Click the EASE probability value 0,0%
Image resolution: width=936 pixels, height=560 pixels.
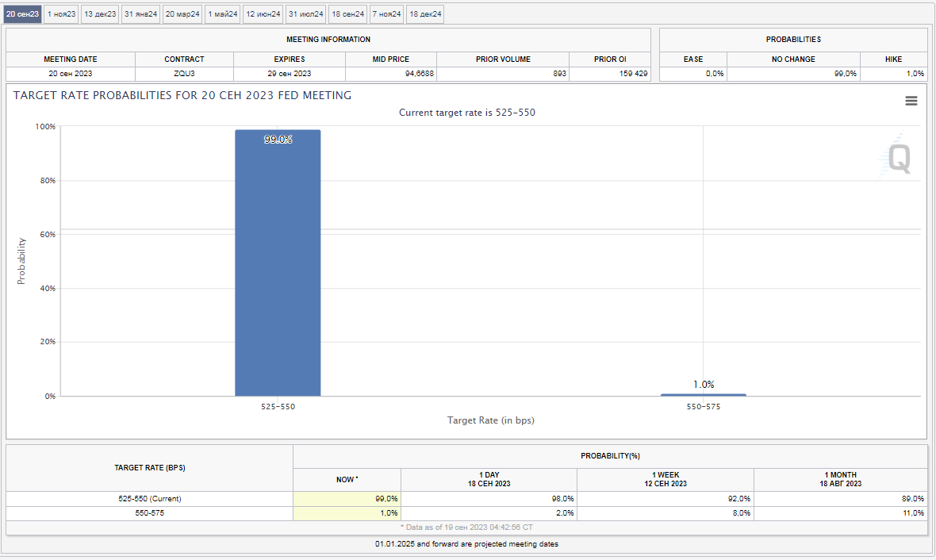tap(715, 74)
